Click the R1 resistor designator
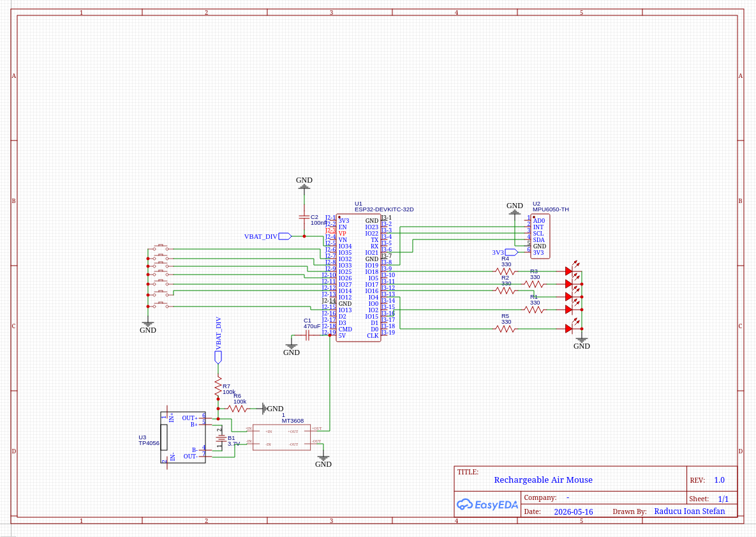This screenshot has width=756, height=537. click(x=534, y=297)
